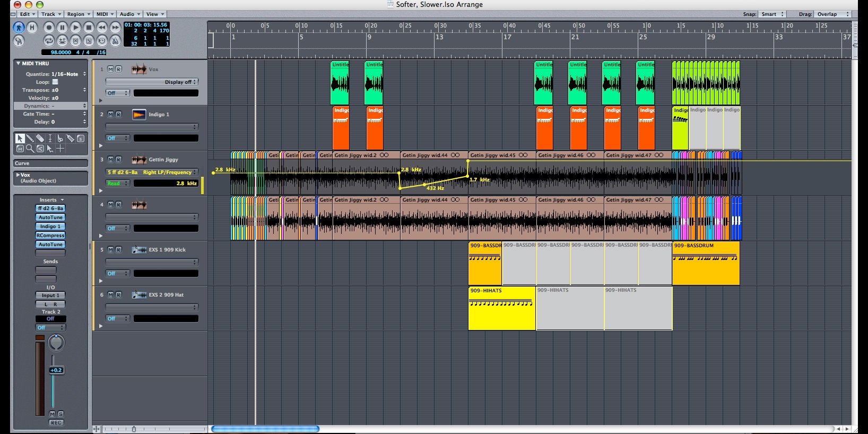Click the Play button in the transport
The height and width of the screenshot is (434, 868).
75,27
